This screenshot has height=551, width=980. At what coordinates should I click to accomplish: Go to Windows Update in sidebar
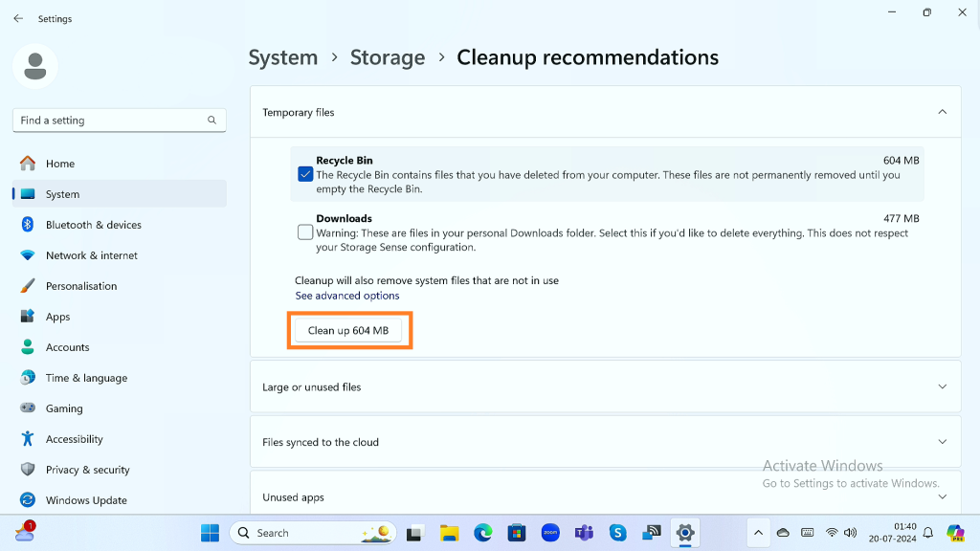point(86,500)
